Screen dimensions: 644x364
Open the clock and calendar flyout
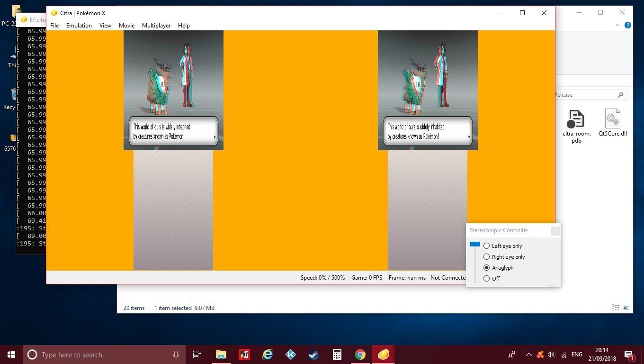[602, 355]
